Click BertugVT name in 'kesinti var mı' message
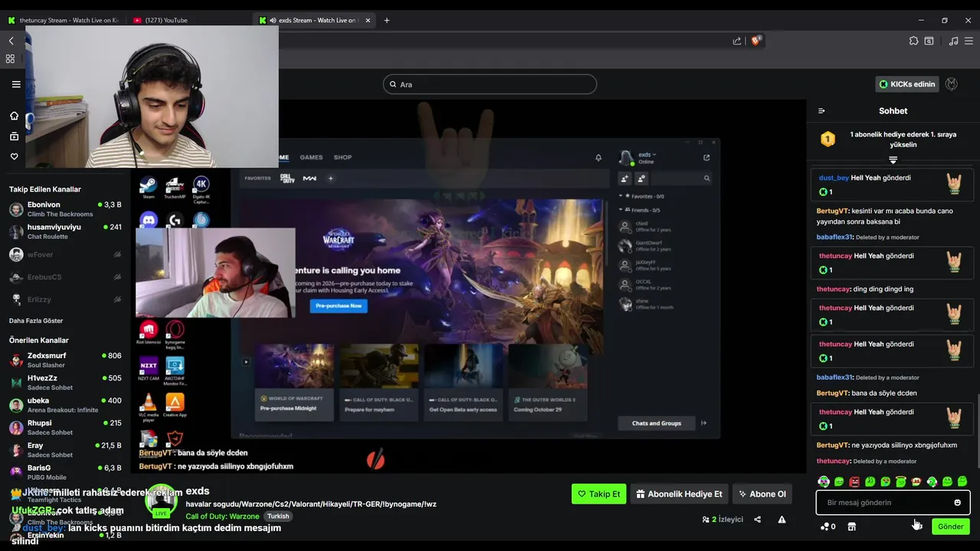 (832, 210)
